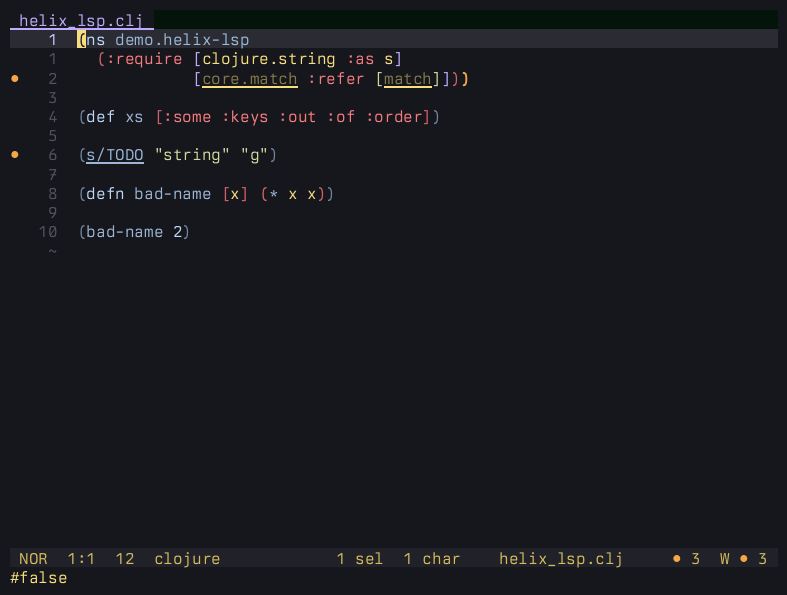Click the asterisk multiply operator
The height and width of the screenshot is (595, 787).
click(274, 194)
